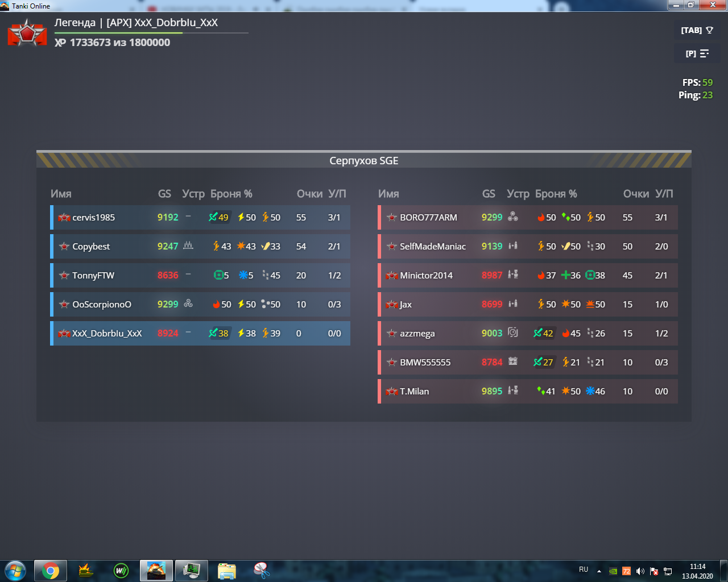Show hidden system tray icons
The height and width of the screenshot is (582, 728).
click(x=599, y=571)
